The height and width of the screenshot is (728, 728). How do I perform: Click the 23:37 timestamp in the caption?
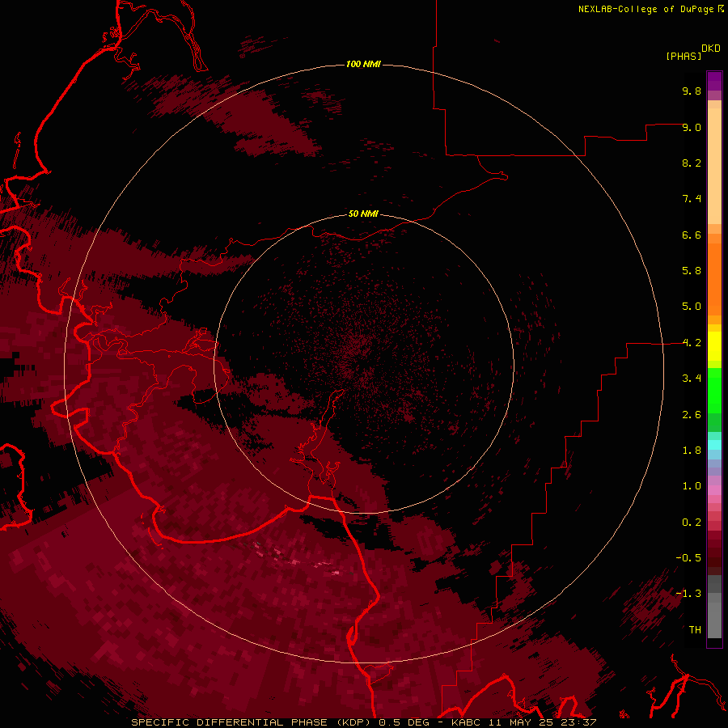click(578, 722)
